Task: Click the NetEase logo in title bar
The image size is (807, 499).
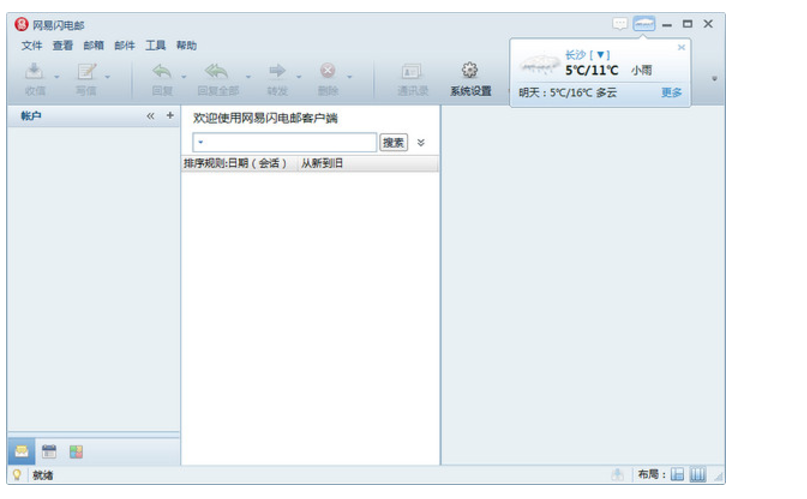Action: click(x=22, y=24)
